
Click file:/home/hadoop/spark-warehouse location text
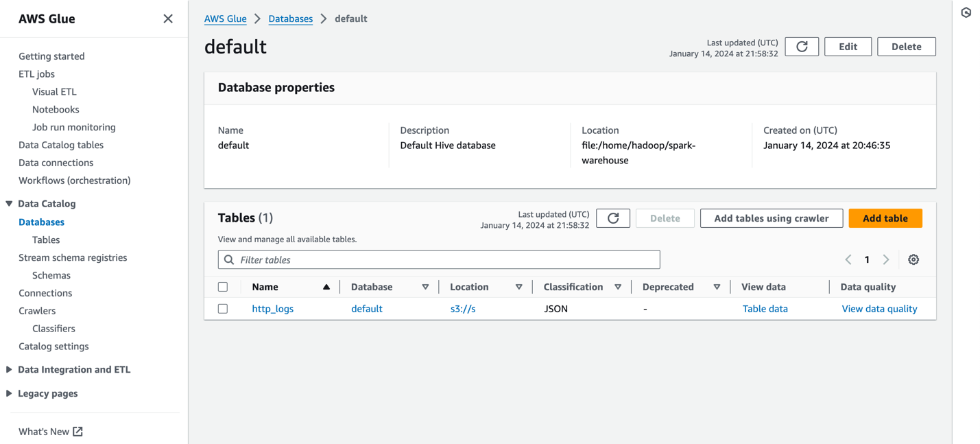coord(638,153)
